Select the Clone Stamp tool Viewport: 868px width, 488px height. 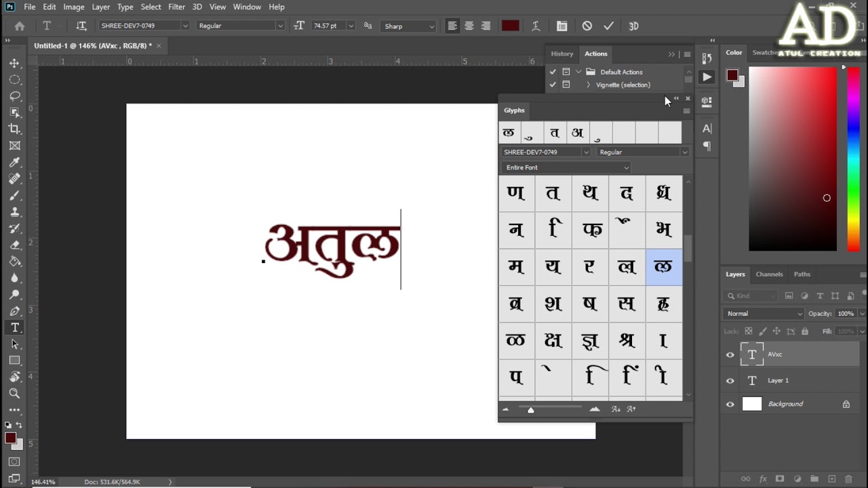coord(14,211)
